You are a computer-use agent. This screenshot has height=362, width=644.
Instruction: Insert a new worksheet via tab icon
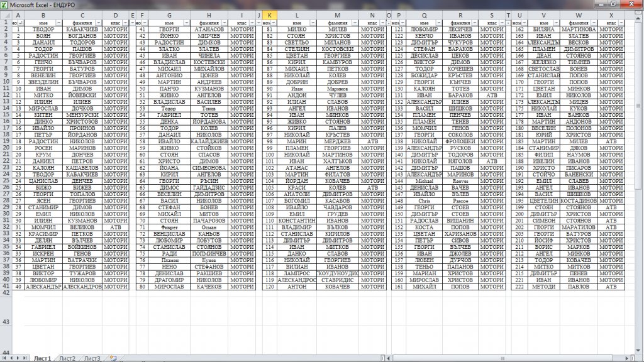coord(113,358)
